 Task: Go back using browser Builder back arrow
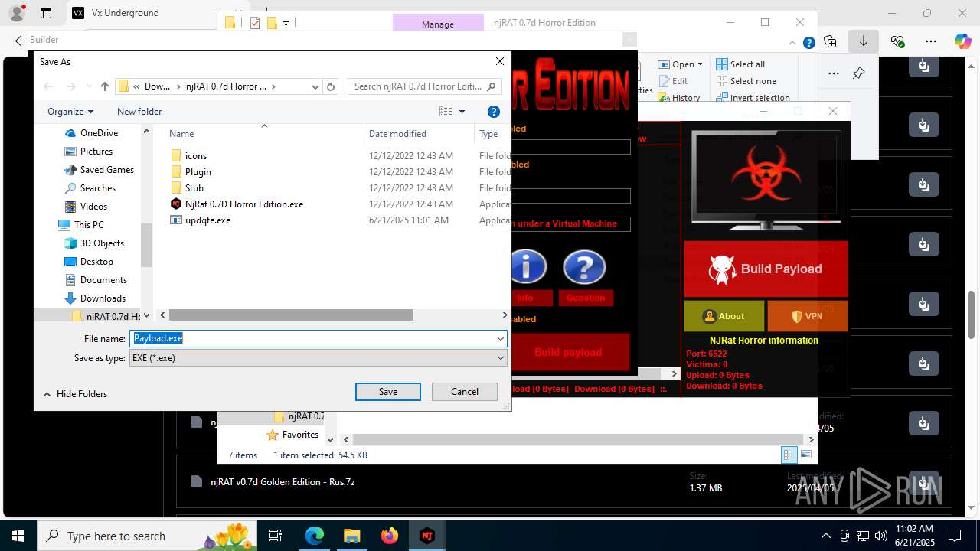pyautogui.click(x=21, y=40)
